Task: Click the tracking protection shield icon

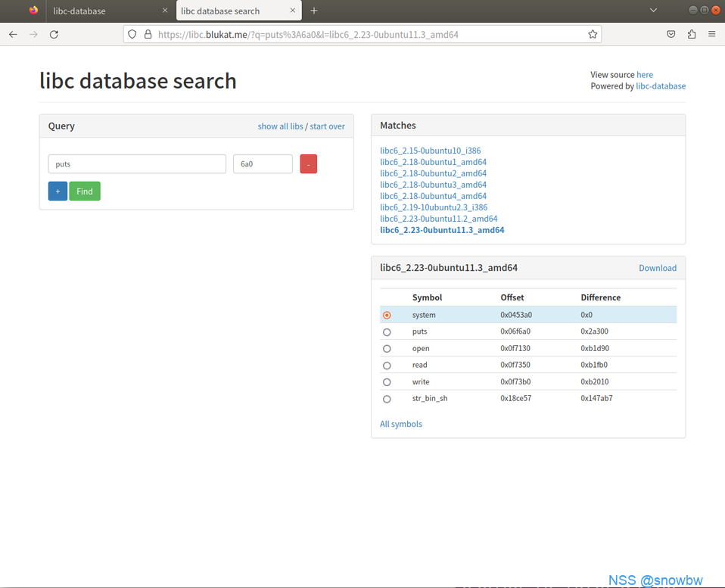Action: click(132, 34)
